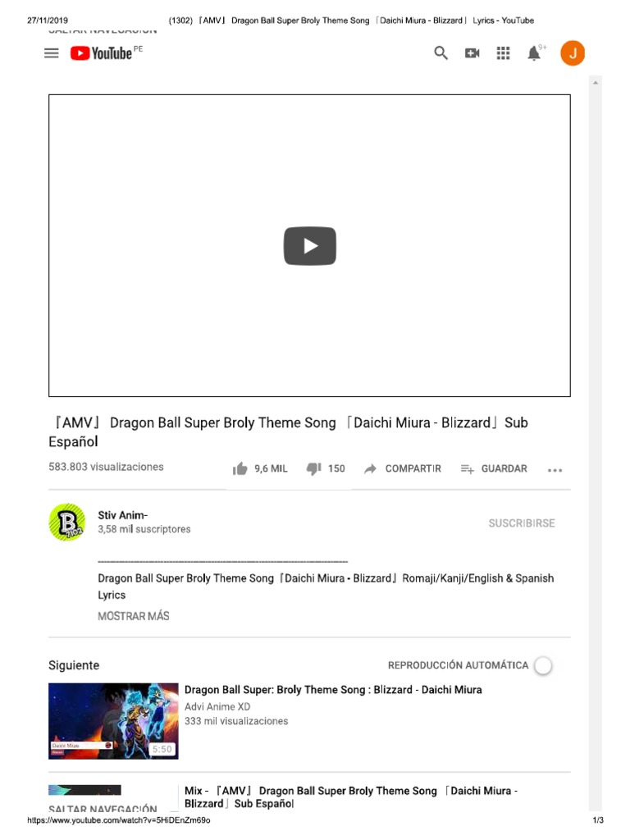This screenshot has width=630, height=840.
Task: Open the notifications bell
Action: click(x=534, y=53)
